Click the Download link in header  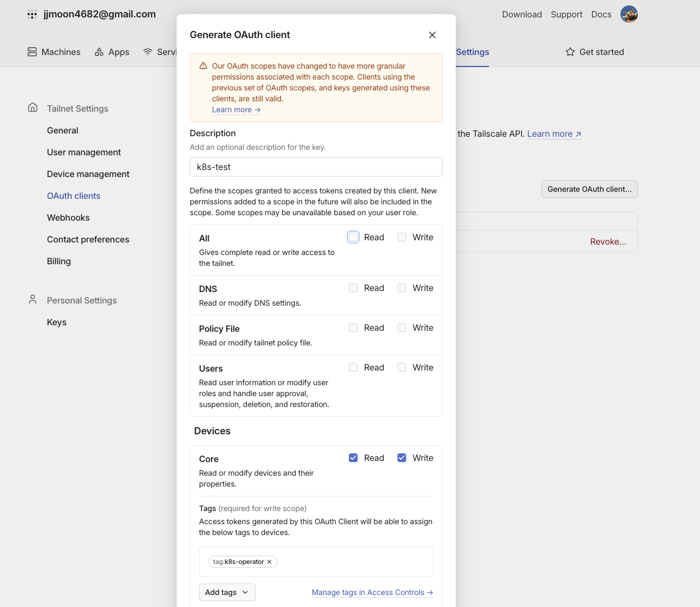[x=522, y=14]
